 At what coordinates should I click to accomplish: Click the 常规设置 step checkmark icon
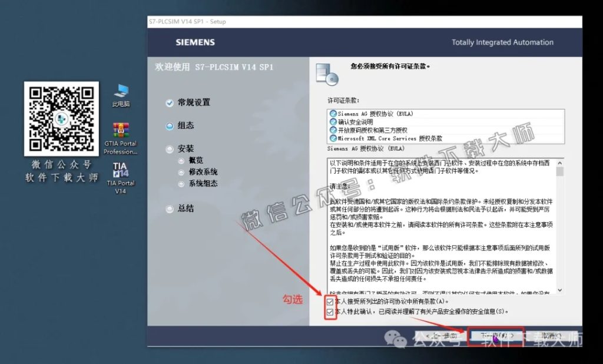click(170, 102)
